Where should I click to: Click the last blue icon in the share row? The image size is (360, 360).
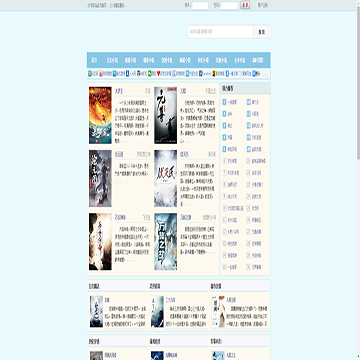254,73
